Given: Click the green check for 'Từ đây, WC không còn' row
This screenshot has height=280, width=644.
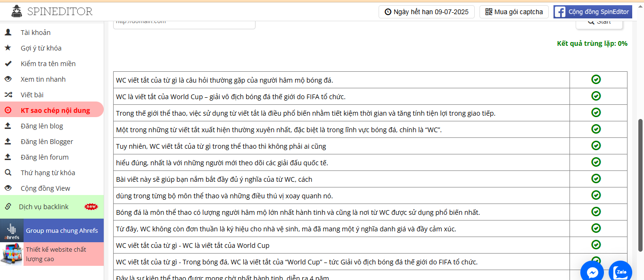Looking at the screenshot, I should (x=596, y=228).
